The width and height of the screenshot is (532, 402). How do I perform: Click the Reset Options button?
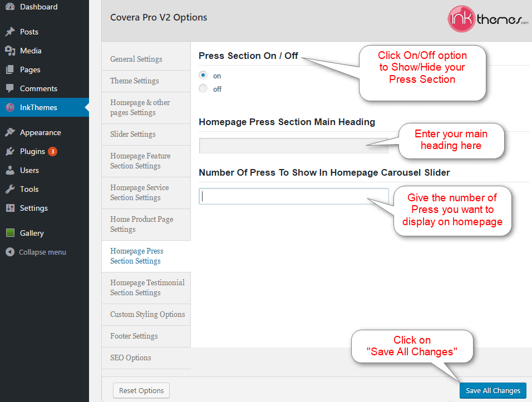(x=141, y=391)
